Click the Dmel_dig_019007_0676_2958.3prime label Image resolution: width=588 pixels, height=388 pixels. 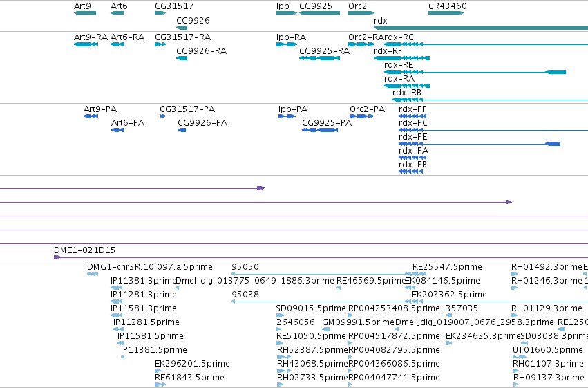(x=475, y=322)
